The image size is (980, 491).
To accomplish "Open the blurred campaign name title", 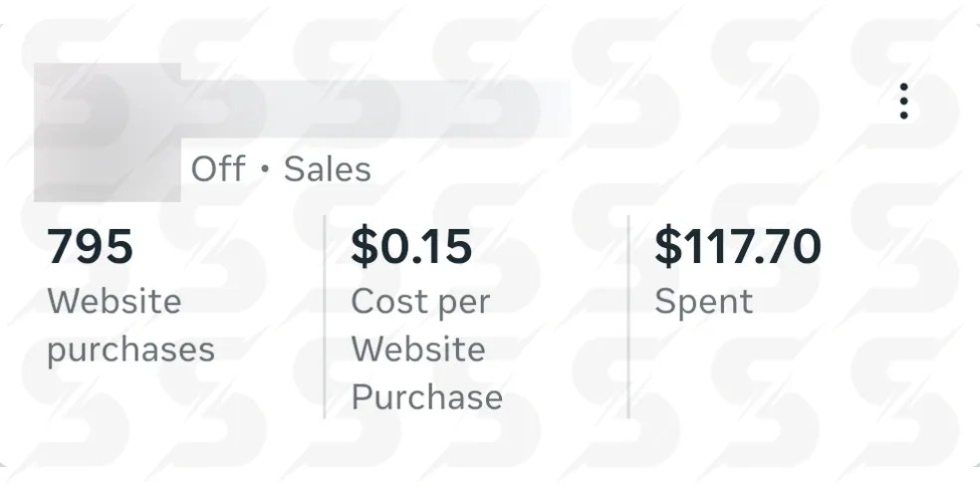I will [378, 107].
